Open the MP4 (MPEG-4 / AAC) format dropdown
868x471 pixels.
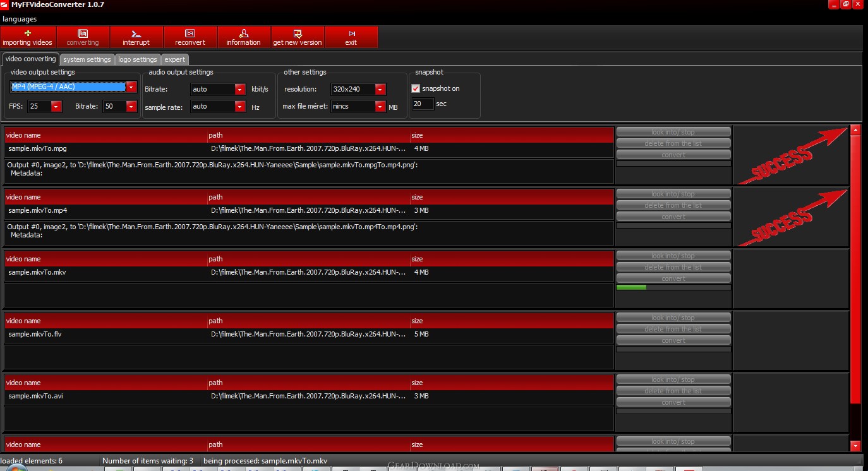coord(131,87)
